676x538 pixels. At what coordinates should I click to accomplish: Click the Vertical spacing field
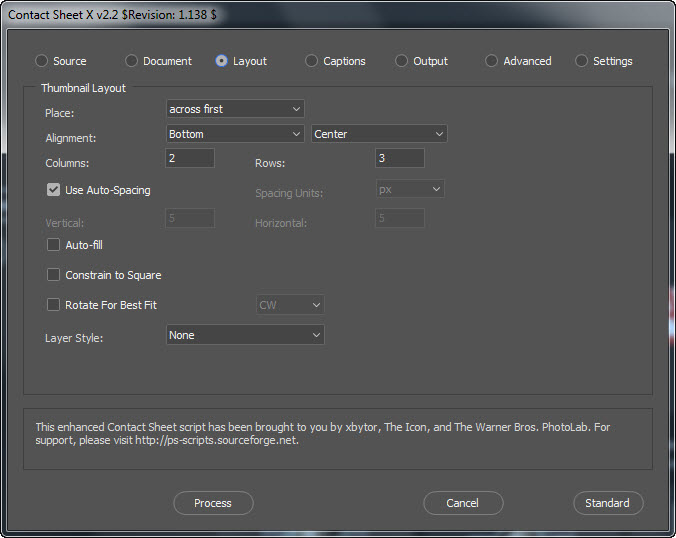tap(190, 218)
